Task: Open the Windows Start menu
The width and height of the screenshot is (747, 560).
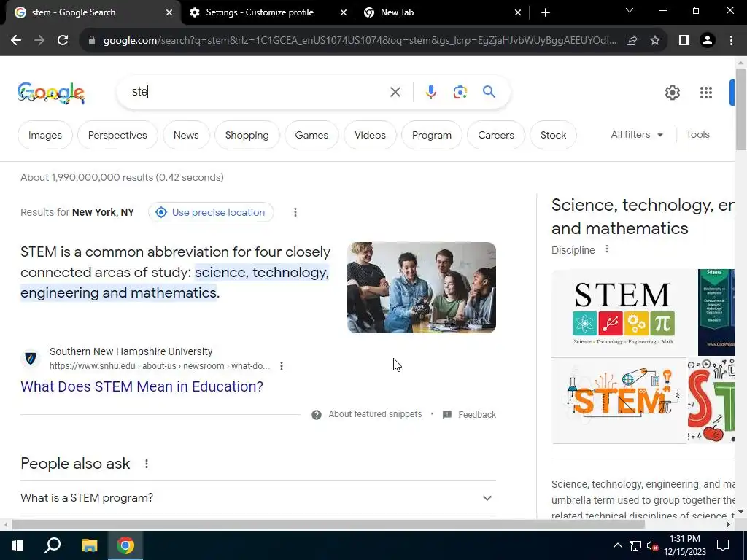Action: [18, 545]
